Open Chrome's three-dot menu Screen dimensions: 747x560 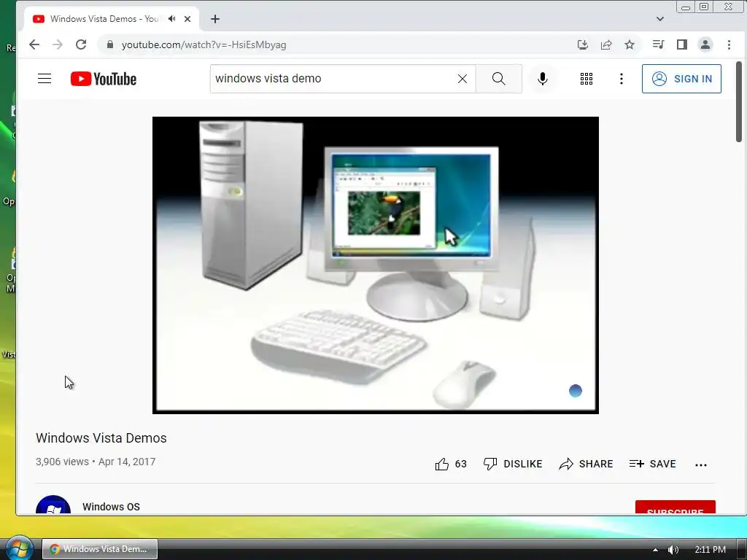tap(729, 44)
